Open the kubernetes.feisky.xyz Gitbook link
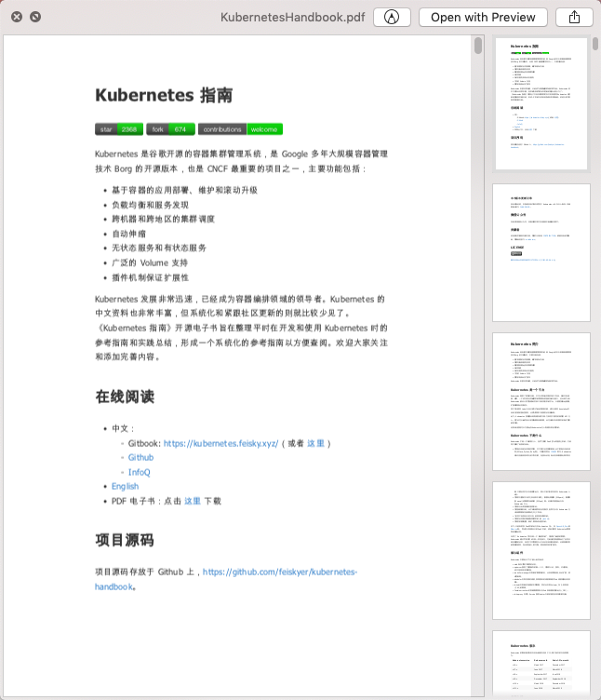The width and height of the screenshot is (601, 700). click(220, 443)
